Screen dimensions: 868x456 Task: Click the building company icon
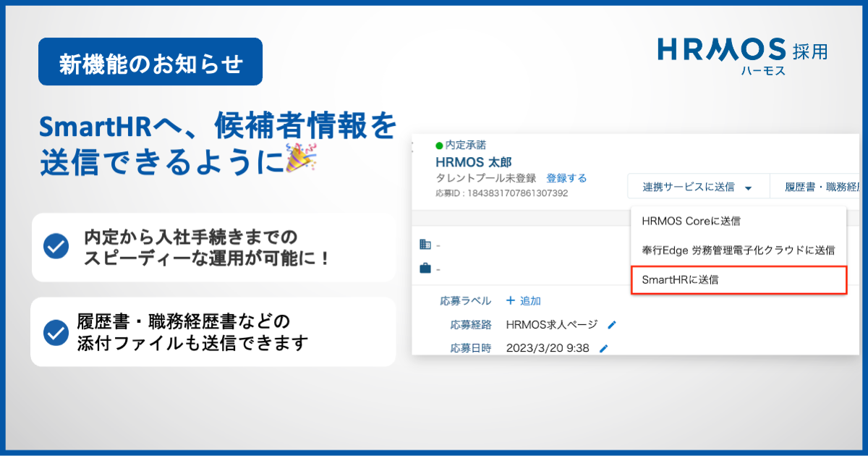425,245
